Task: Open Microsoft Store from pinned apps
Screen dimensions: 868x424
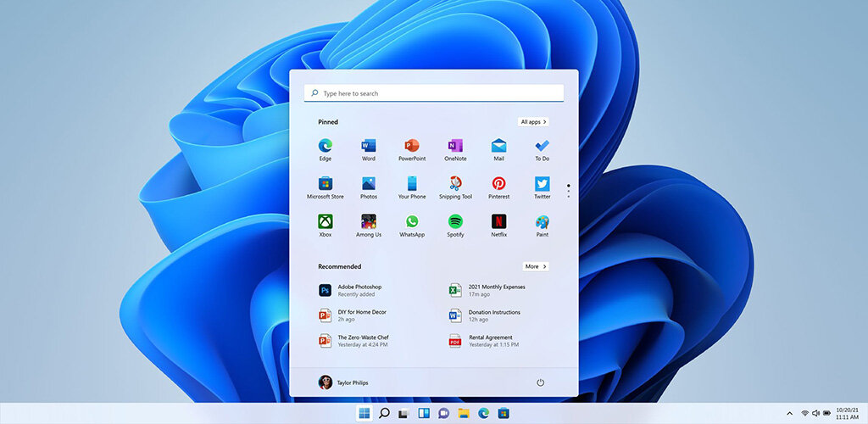Action: [x=325, y=187]
